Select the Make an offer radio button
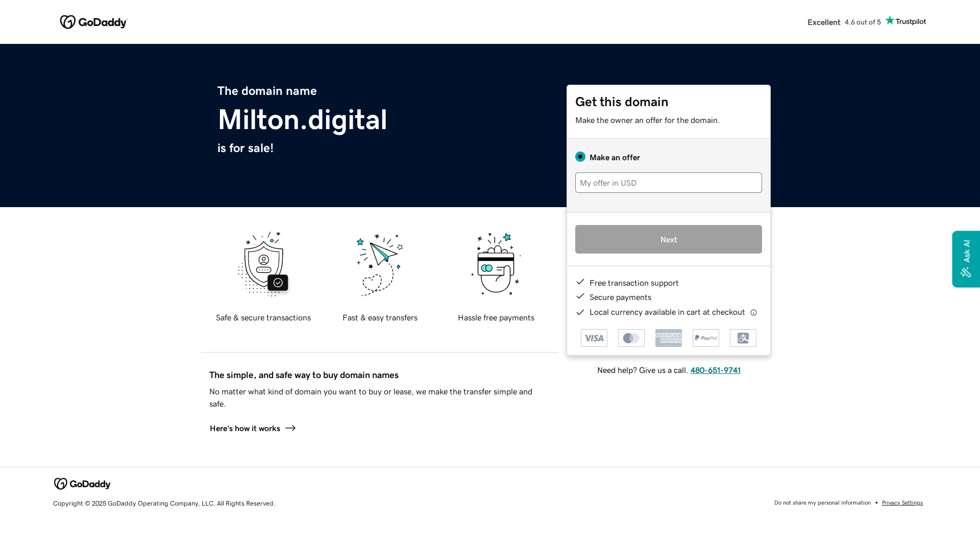 (x=580, y=157)
